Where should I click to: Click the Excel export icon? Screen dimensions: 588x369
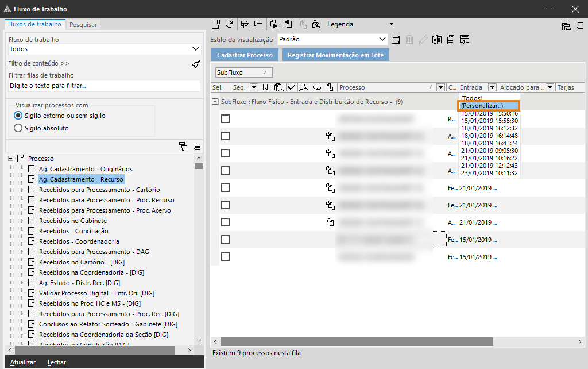(437, 40)
